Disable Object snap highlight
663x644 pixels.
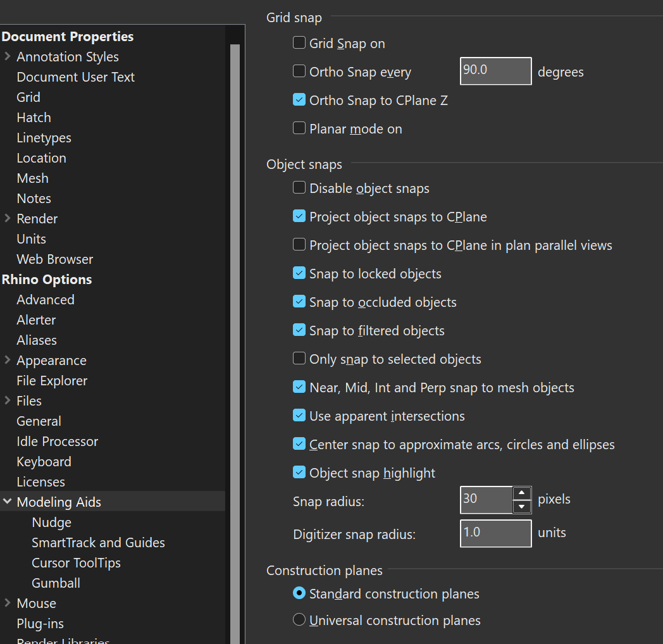point(299,472)
